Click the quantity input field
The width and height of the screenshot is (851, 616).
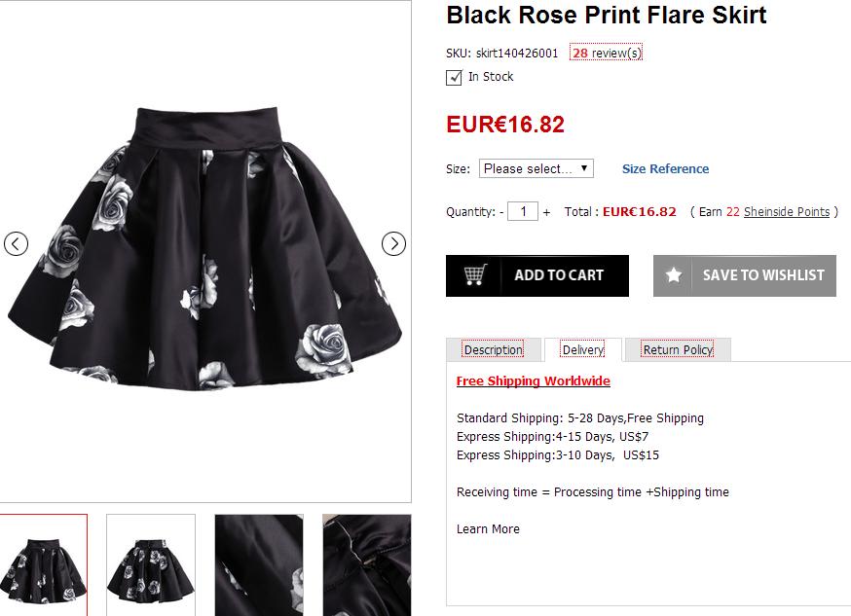[x=523, y=211]
